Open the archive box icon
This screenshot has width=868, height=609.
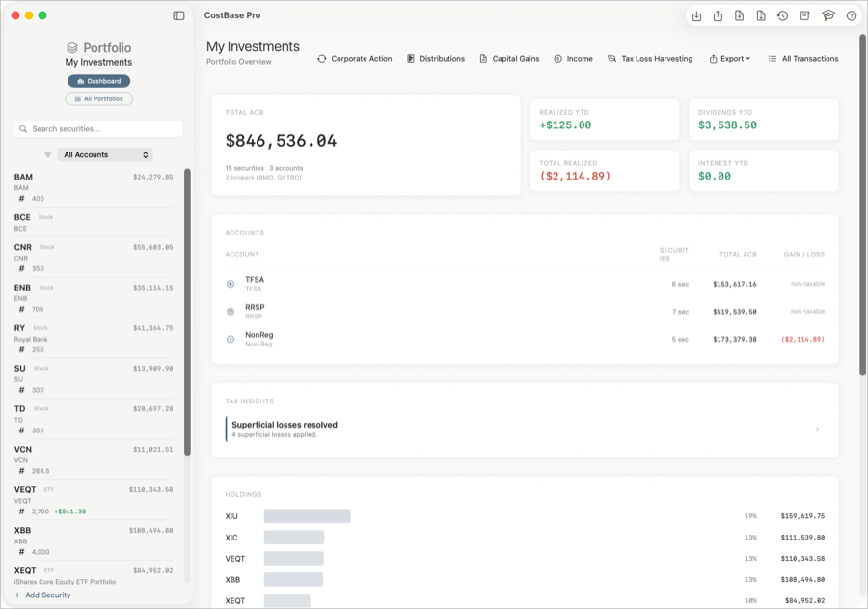coord(804,15)
